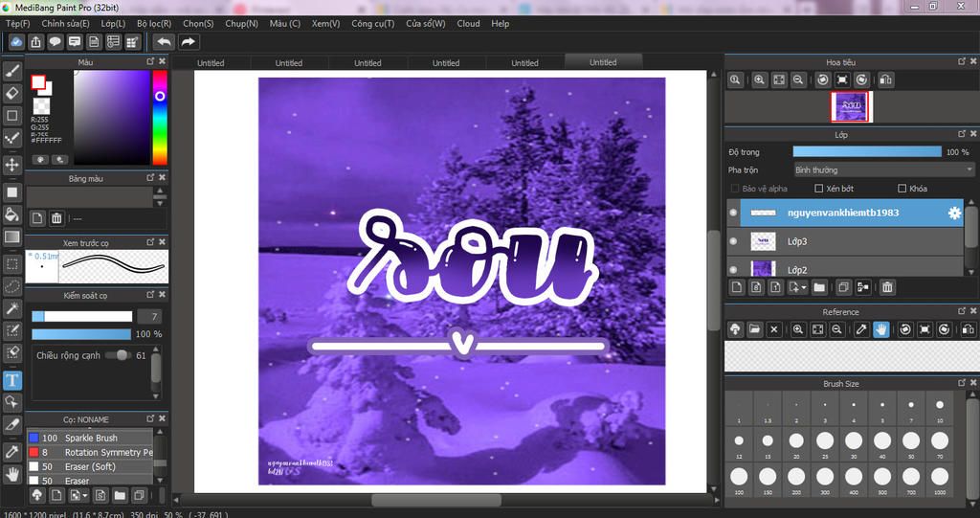The width and height of the screenshot is (980, 518).
Task: Open file icon in Reference panel
Action: [754, 329]
